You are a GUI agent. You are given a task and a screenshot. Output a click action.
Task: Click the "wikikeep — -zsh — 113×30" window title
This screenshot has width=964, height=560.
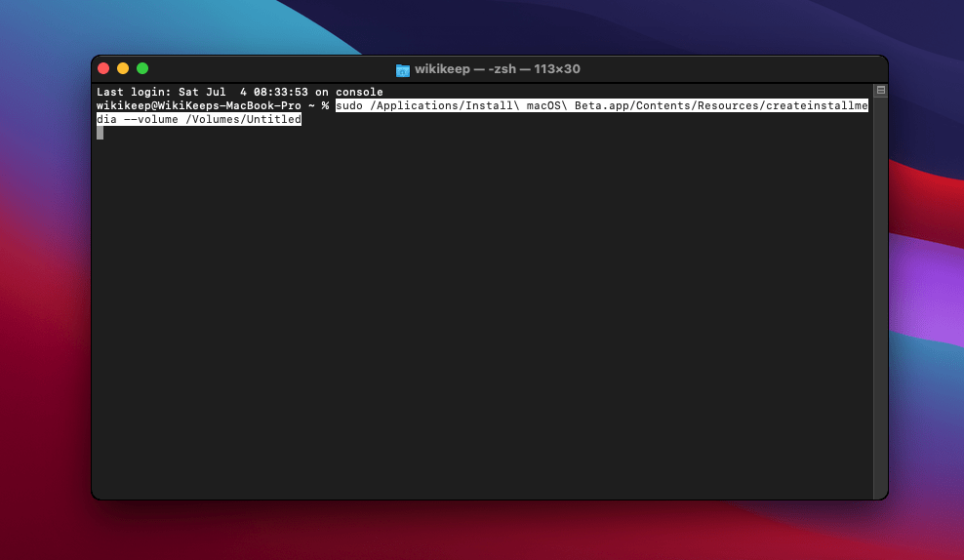click(498, 69)
